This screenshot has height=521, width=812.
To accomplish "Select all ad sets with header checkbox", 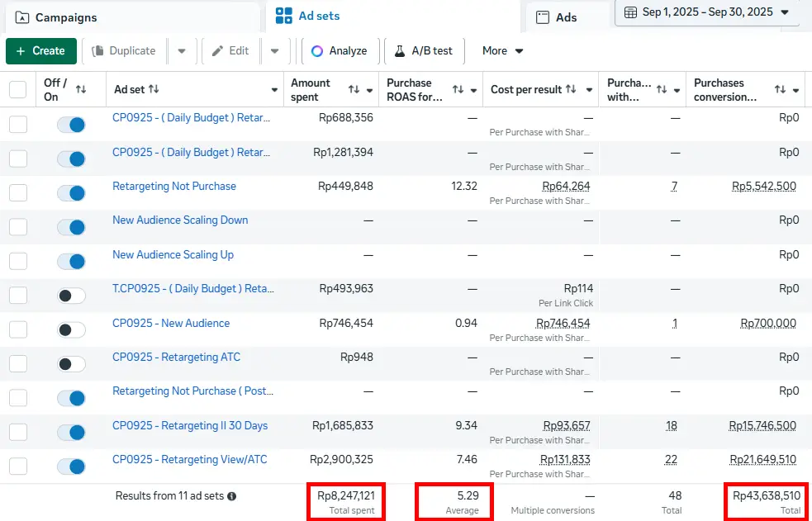I will click(18, 89).
